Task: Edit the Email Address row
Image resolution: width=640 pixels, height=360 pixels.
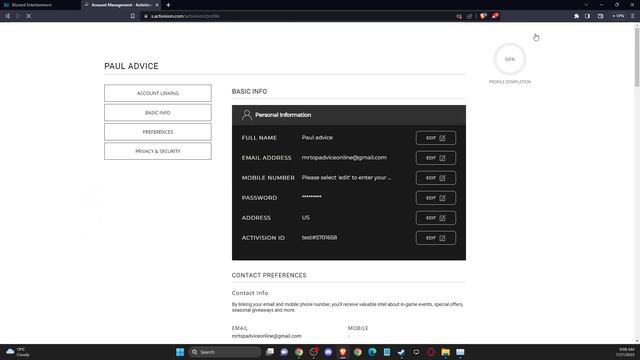Action: click(436, 158)
